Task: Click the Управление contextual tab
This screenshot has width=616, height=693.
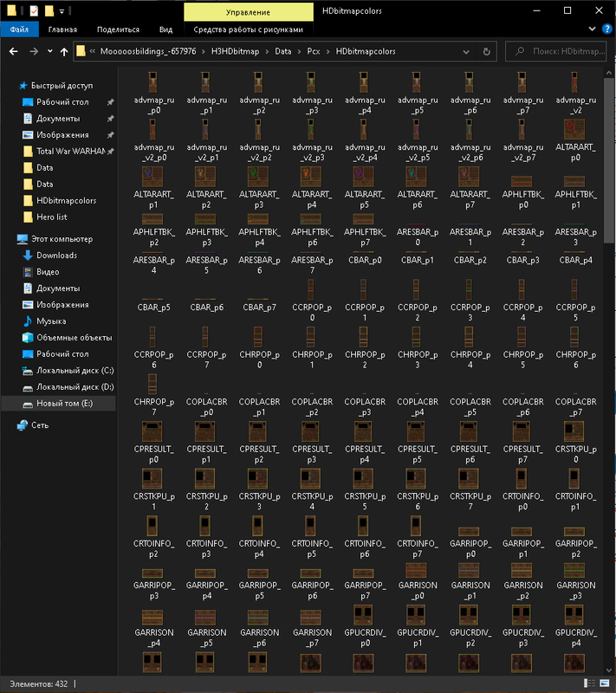Action: (x=249, y=12)
